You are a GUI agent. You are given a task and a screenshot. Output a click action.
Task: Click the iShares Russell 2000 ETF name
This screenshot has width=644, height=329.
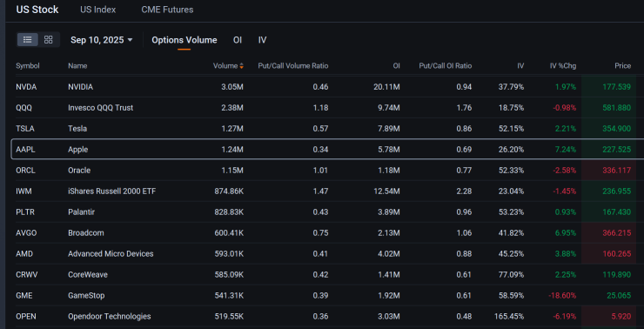[x=112, y=191]
